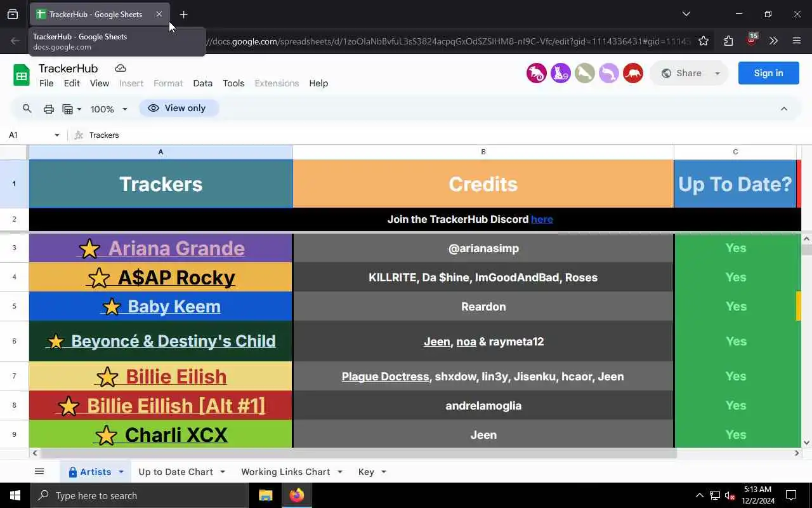Click the uBlock extension icon with badge 15
The height and width of the screenshot is (508, 812).
pos(752,40)
